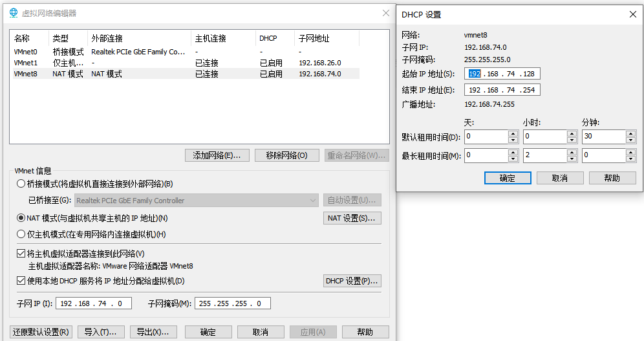Screen dimensions: 644x341
Task: Click 重命名网络(W)... button
Action: (x=356, y=155)
